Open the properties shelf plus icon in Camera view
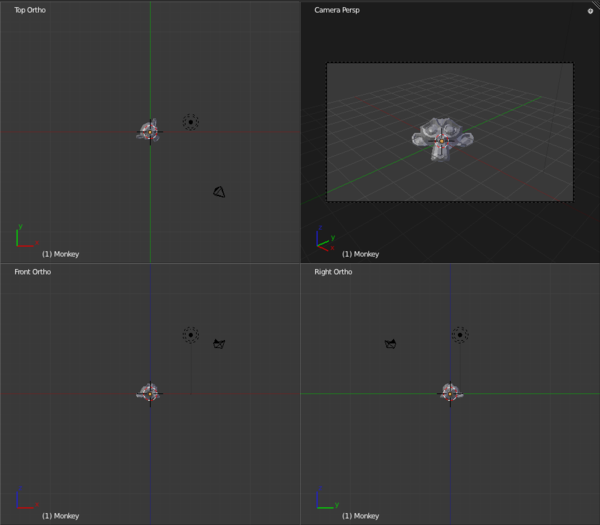Viewport: 600px width, 525px height. coord(590,11)
